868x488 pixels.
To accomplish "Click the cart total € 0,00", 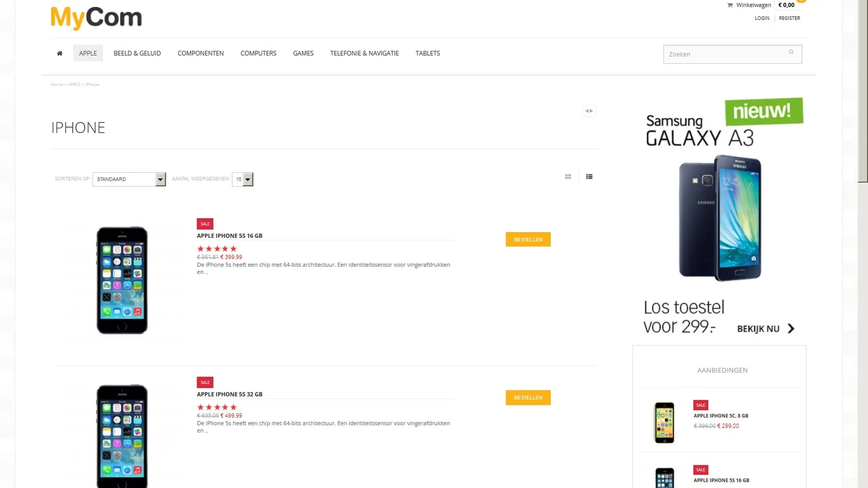I will pyautogui.click(x=786, y=5).
